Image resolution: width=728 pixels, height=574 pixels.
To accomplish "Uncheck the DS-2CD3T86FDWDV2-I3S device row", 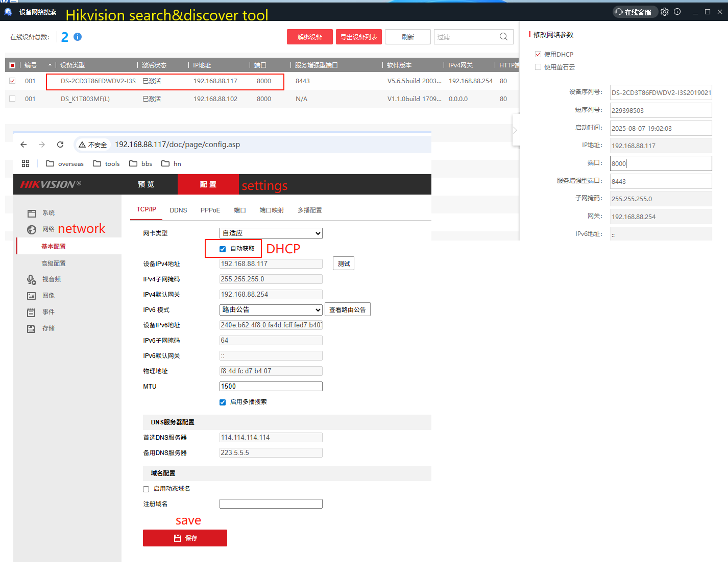I will (x=12, y=81).
